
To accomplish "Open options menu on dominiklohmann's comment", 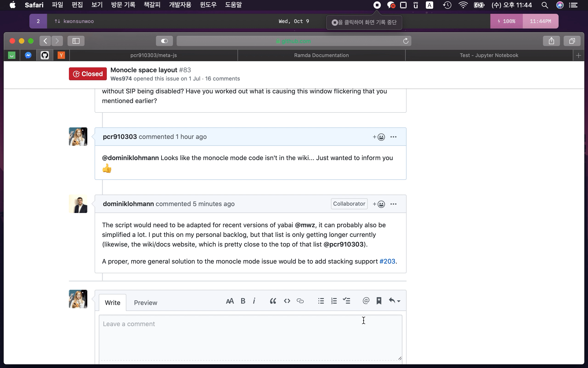I will click(x=393, y=204).
